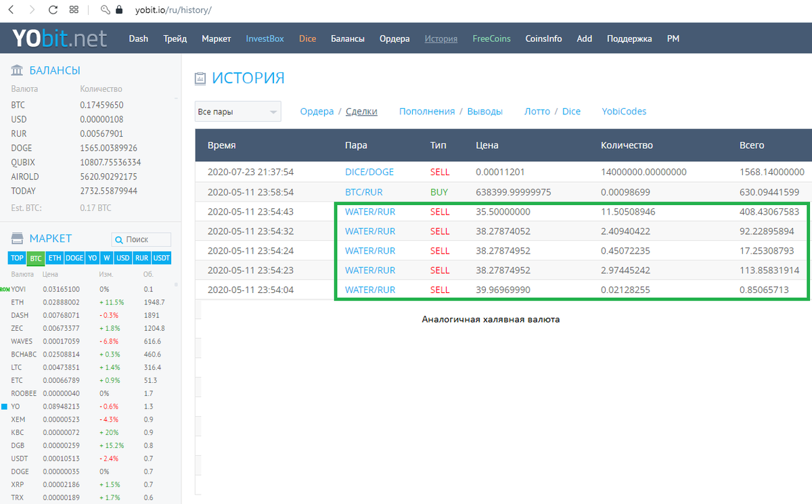The width and height of the screenshot is (812, 504).
Task: Select the USDT market tab
Action: pos(161,258)
